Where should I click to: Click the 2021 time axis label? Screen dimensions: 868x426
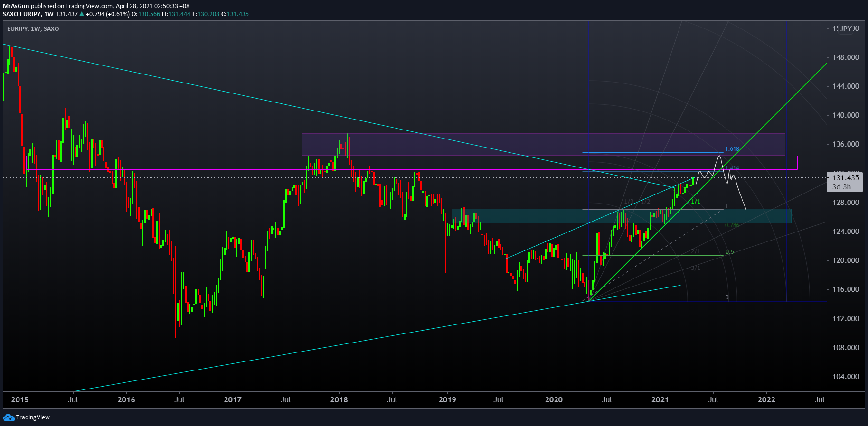660,400
